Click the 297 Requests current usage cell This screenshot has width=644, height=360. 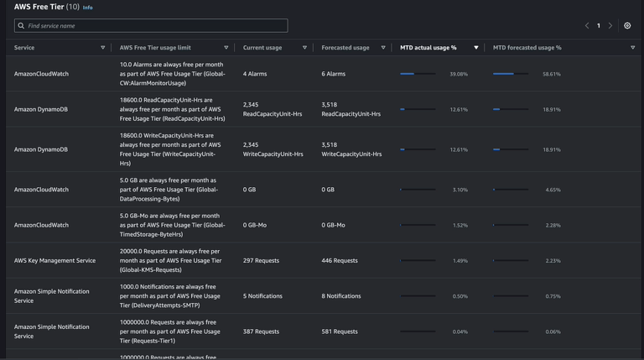click(x=261, y=260)
